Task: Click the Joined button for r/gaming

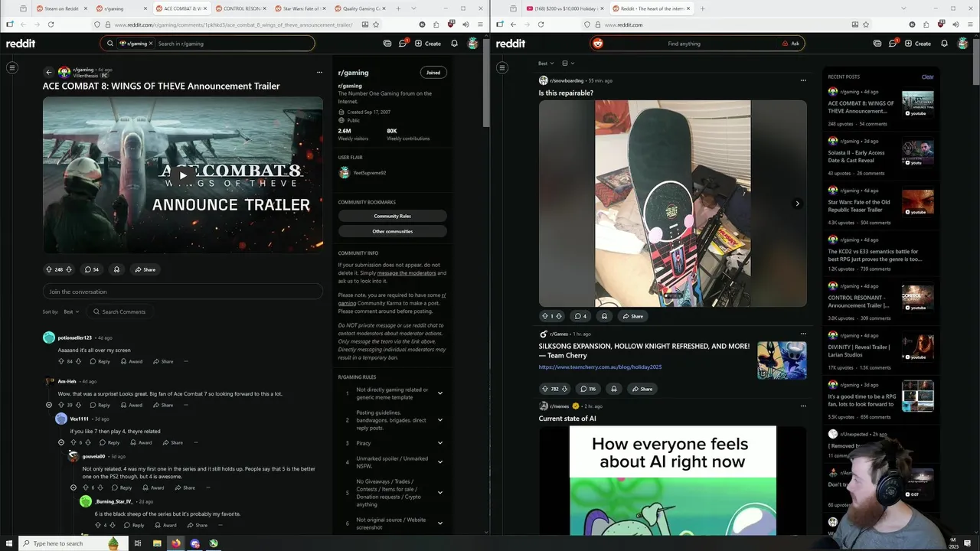Action: (x=433, y=73)
